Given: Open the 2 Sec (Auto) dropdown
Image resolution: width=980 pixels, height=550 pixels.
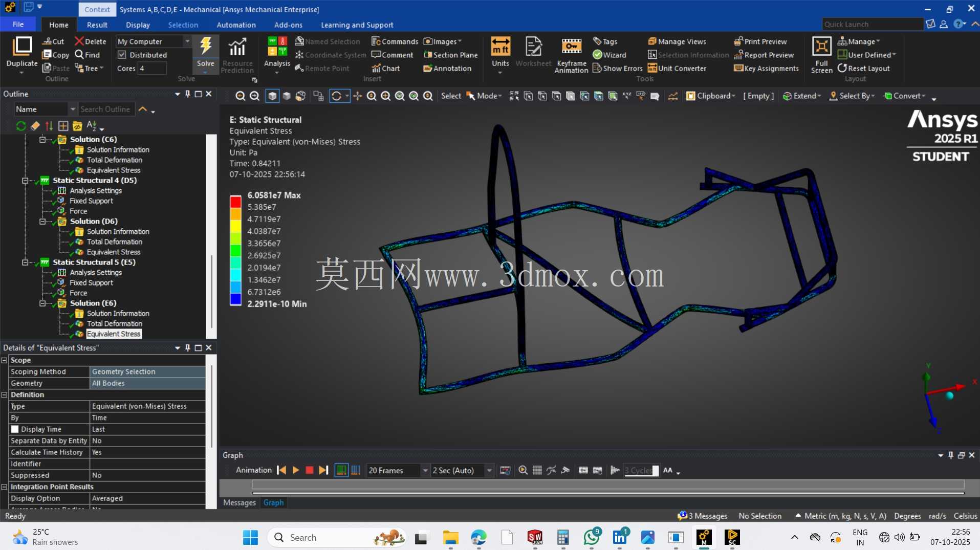Looking at the screenshot, I should (x=489, y=470).
